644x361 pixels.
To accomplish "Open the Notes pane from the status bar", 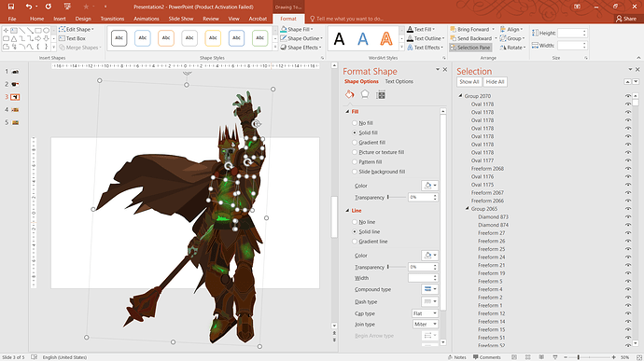I will coord(457,357).
